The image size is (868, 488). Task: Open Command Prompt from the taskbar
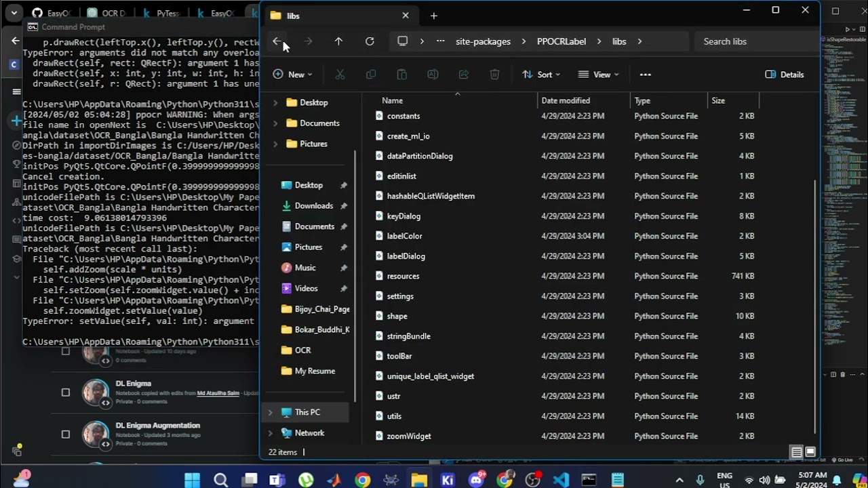tap(589, 481)
